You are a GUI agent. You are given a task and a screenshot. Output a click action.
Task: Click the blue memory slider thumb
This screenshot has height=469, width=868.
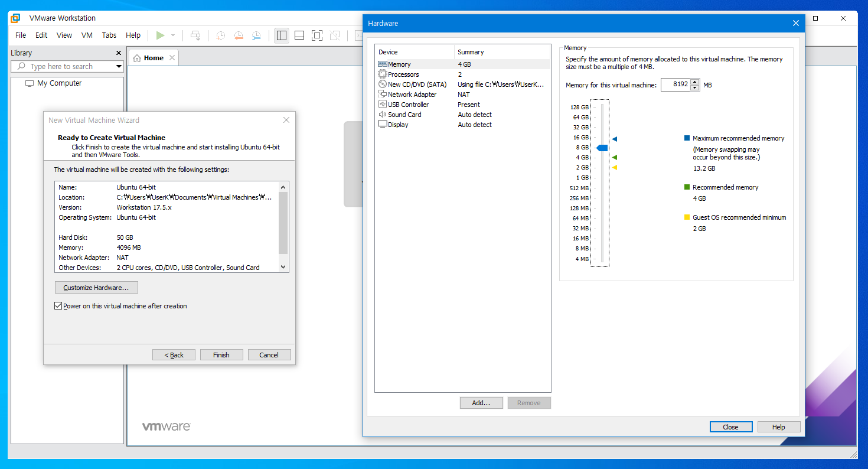(x=602, y=148)
